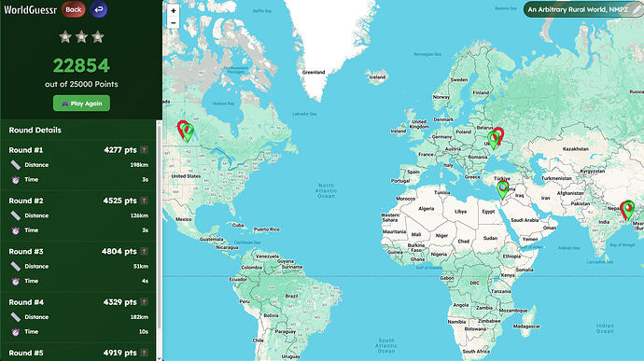Viewport: 644px width, 361px height.
Task: Click the Saudi Arabia label on the map
Action: click(525, 220)
